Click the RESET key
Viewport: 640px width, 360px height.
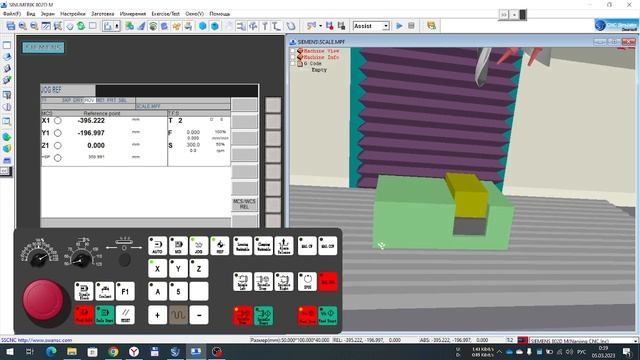coord(125,315)
